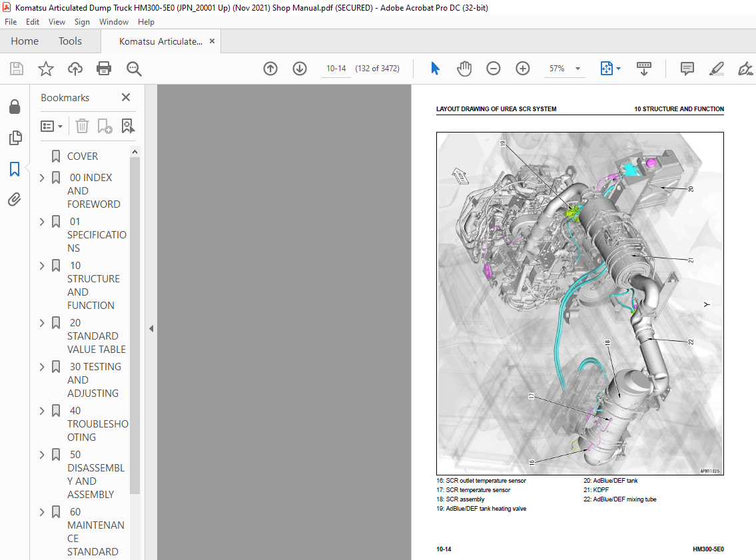Click the bookmarks panel scrollbar thumb
Screen dimensions: 756x560
pos(135,326)
